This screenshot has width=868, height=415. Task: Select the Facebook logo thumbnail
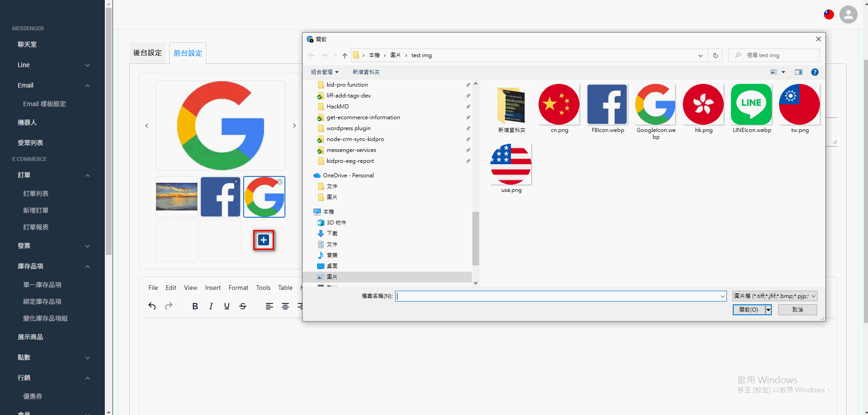221,197
